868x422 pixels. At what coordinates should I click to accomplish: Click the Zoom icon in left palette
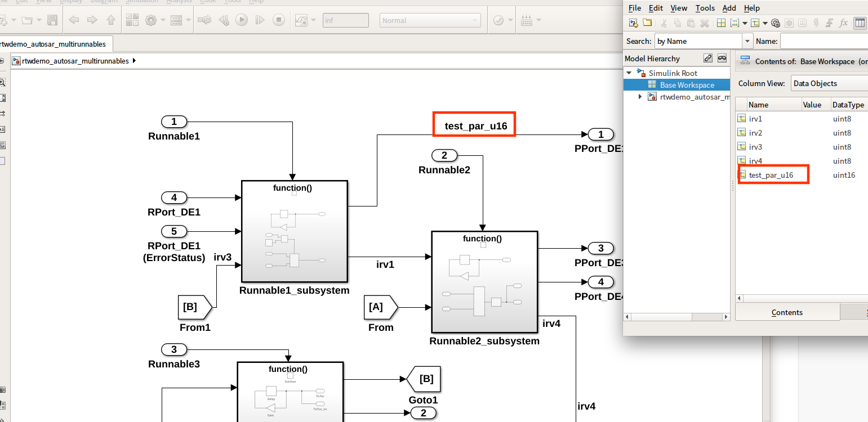pos(2,82)
